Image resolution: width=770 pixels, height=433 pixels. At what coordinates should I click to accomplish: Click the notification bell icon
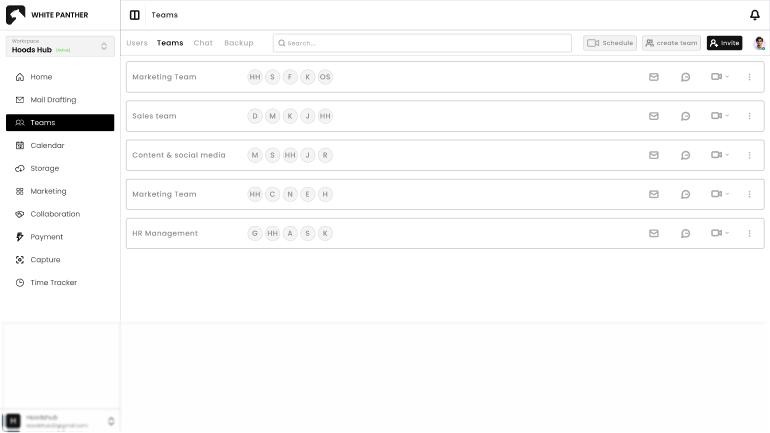click(x=754, y=15)
